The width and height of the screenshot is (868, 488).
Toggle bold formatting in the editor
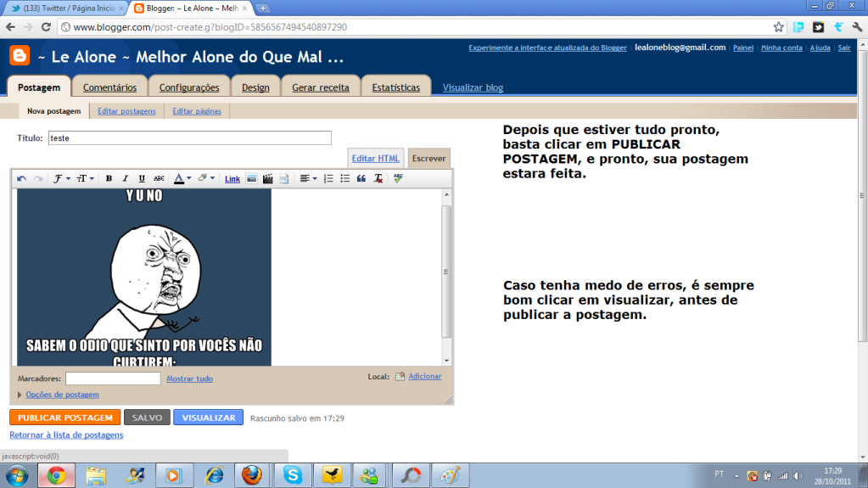pos(109,179)
